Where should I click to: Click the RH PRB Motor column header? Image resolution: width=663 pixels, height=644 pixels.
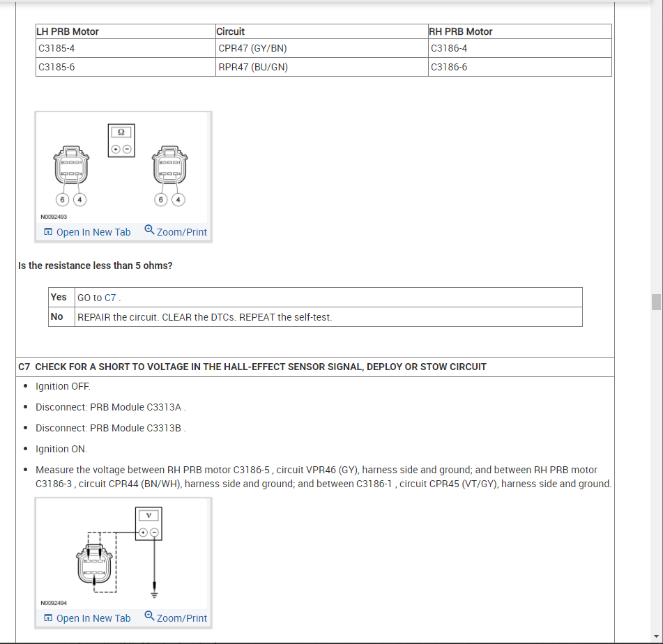click(x=519, y=32)
